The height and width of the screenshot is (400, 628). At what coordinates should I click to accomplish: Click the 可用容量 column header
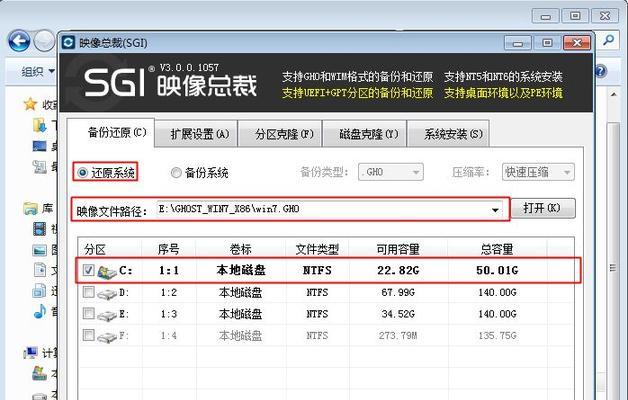pyautogui.click(x=398, y=249)
